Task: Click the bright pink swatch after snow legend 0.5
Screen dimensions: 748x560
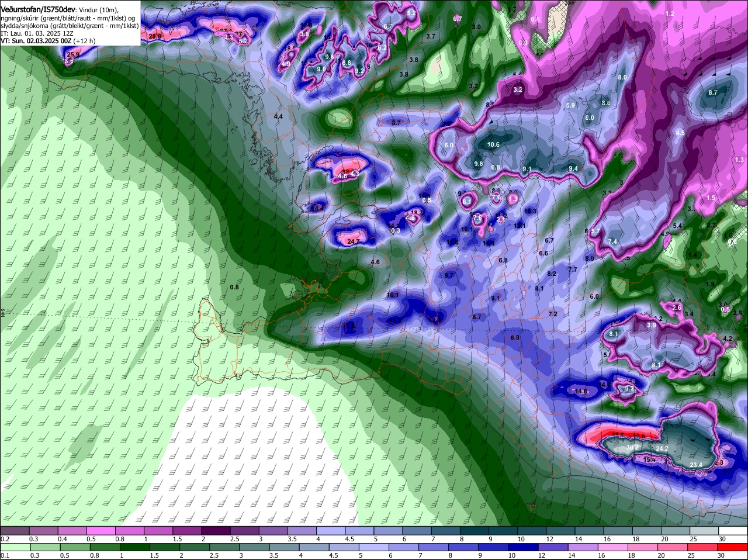Action: tap(101, 531)
